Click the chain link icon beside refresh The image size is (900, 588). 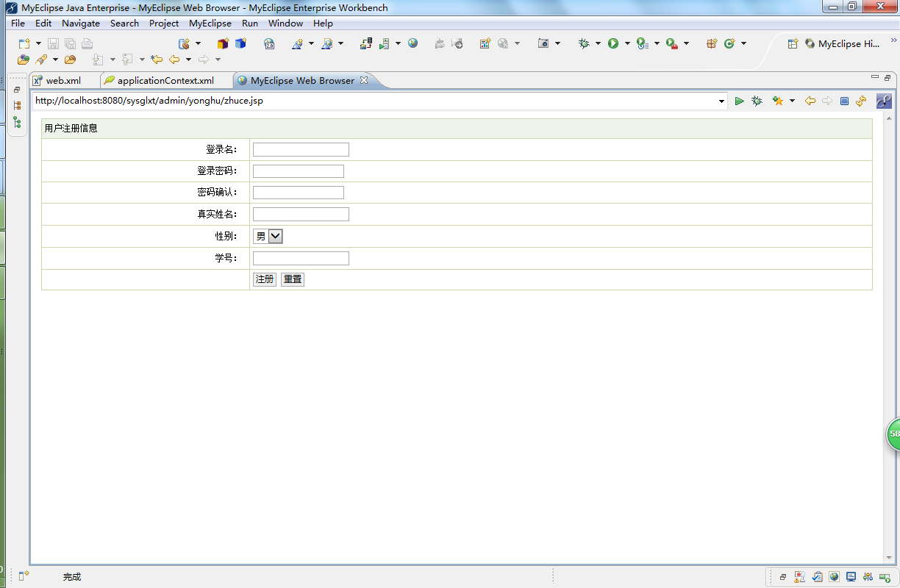click(884, 101)
